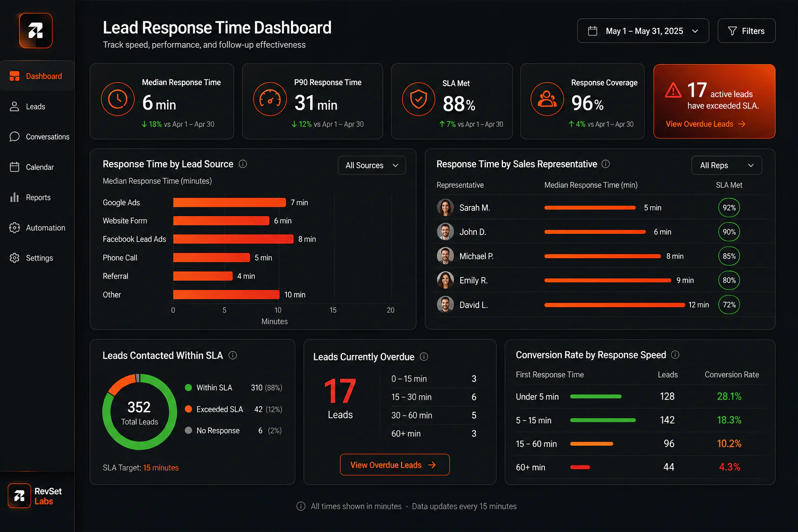Click the Under 5 min green bar

[596, 396]
